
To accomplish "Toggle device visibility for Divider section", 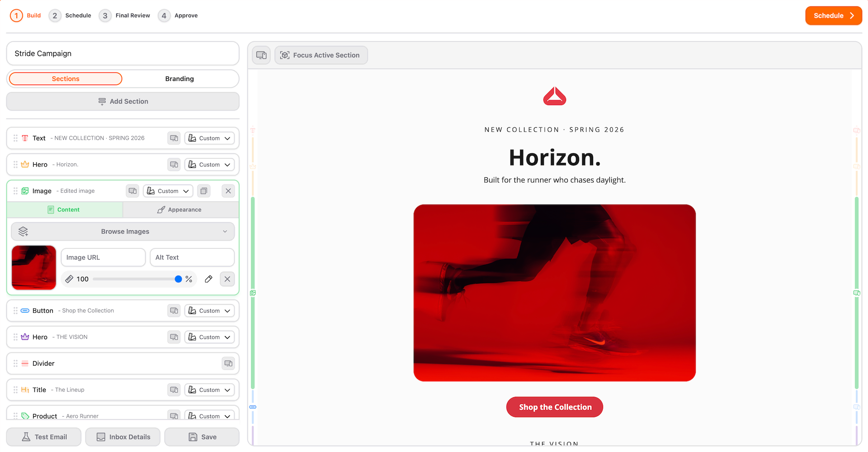I will coord(228,363).
